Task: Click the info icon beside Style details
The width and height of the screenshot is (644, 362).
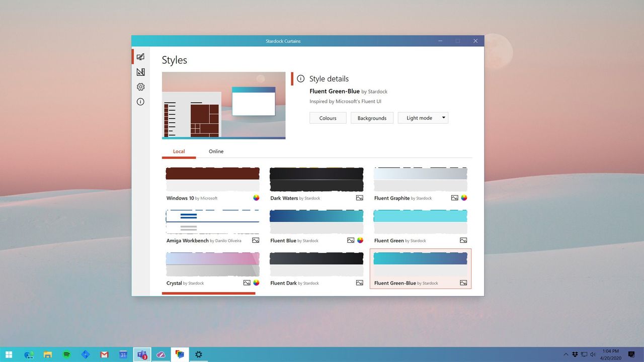Action: 301,78
